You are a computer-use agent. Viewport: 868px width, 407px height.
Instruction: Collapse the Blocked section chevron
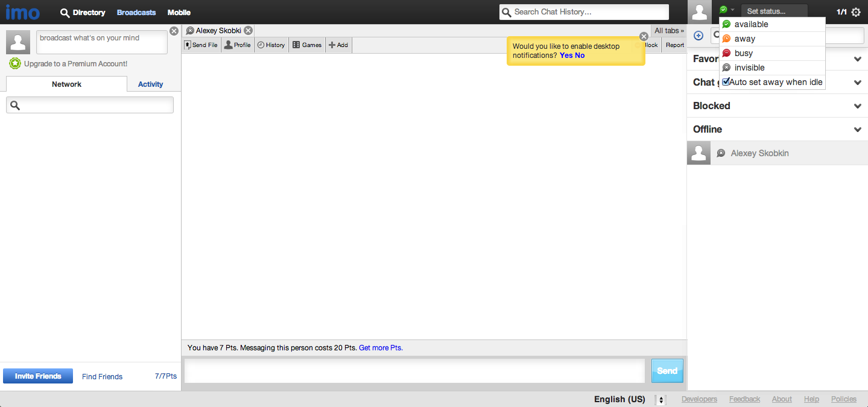tap(858, 106)
